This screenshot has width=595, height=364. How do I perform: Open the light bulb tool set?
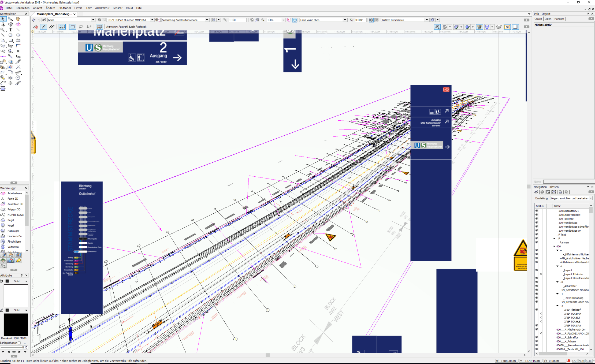click(18, 261)
